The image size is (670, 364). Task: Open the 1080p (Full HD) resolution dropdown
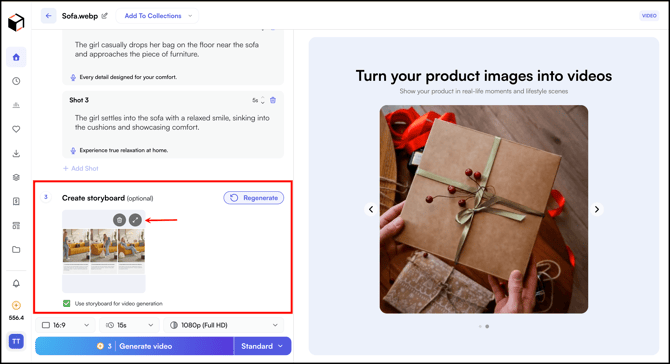223,325
